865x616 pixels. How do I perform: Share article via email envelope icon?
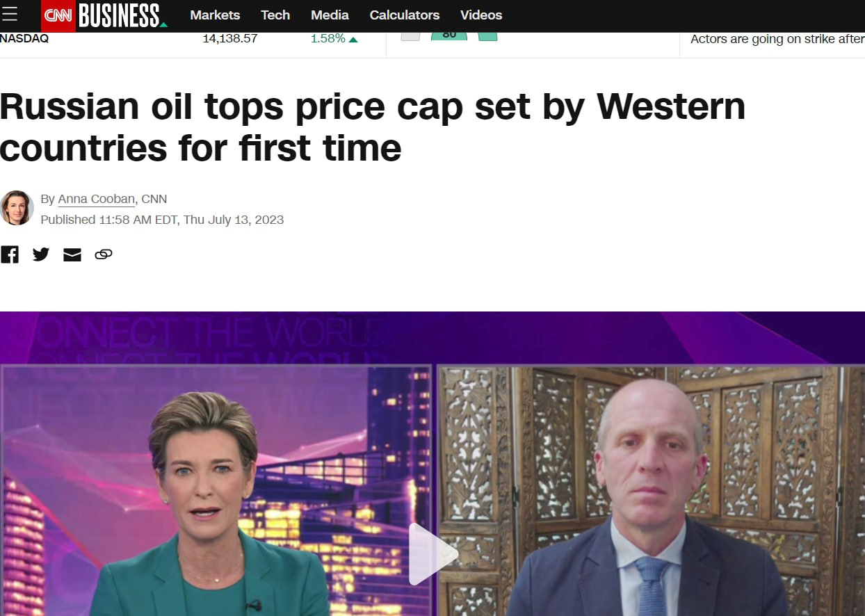(x=72, y=255)
